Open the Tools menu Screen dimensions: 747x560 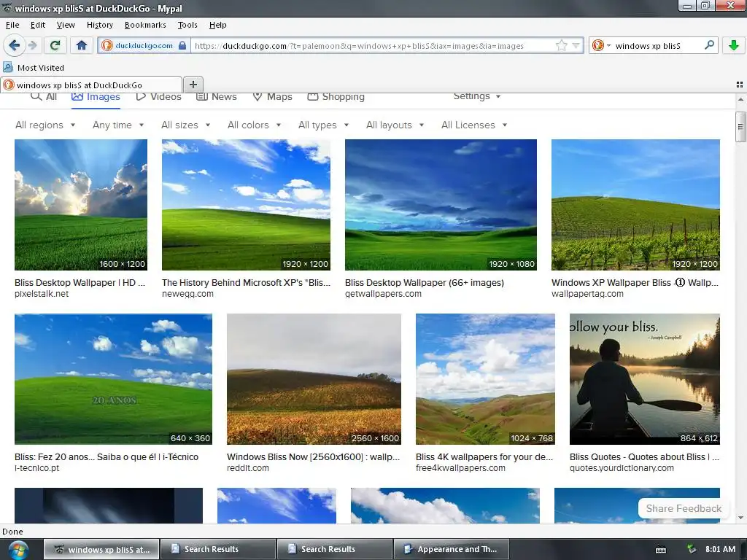(187, 25)
